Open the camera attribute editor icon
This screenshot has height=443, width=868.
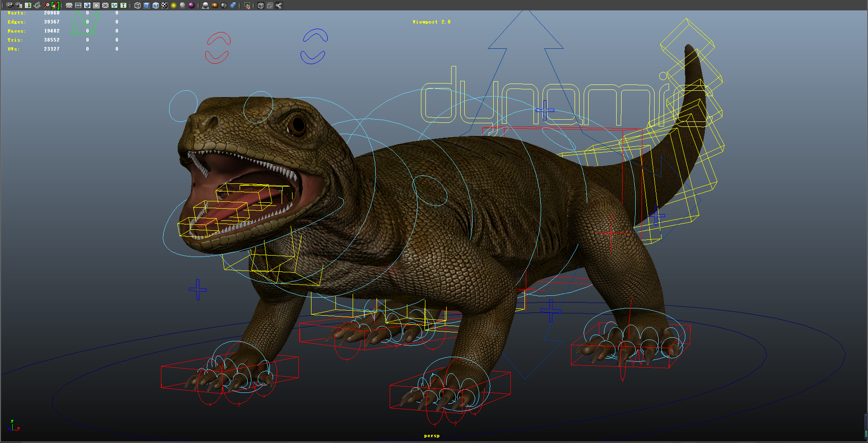[19, 5]
